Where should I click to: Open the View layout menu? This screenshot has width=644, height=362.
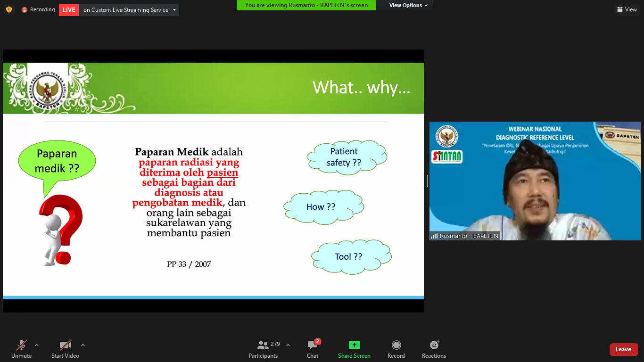pos(627,9)
